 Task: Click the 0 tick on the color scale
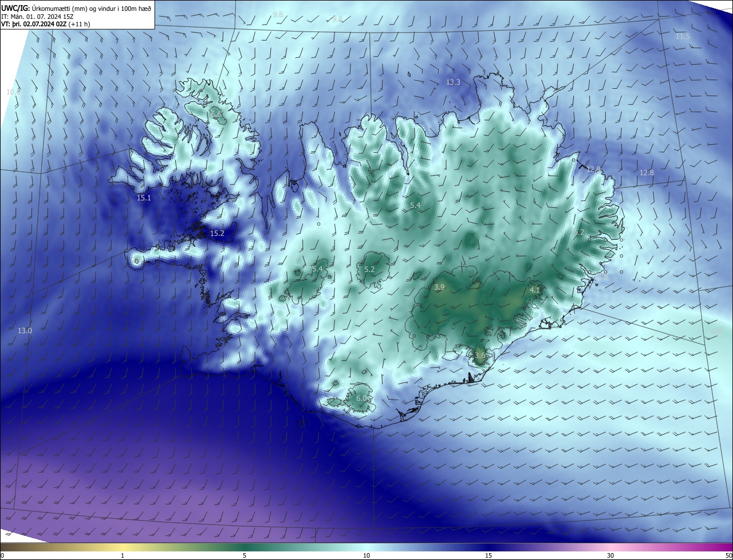(2, 556)
